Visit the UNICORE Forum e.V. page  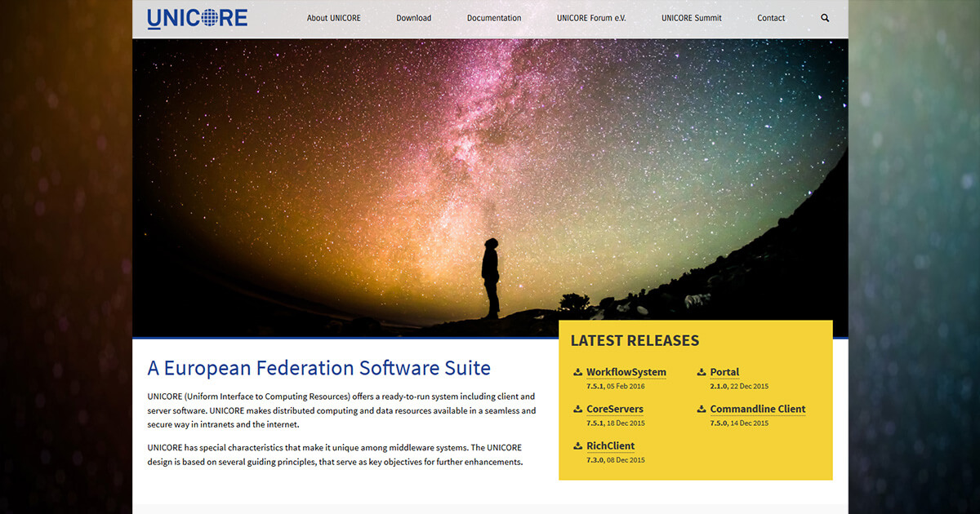click(x=590, y=17)
